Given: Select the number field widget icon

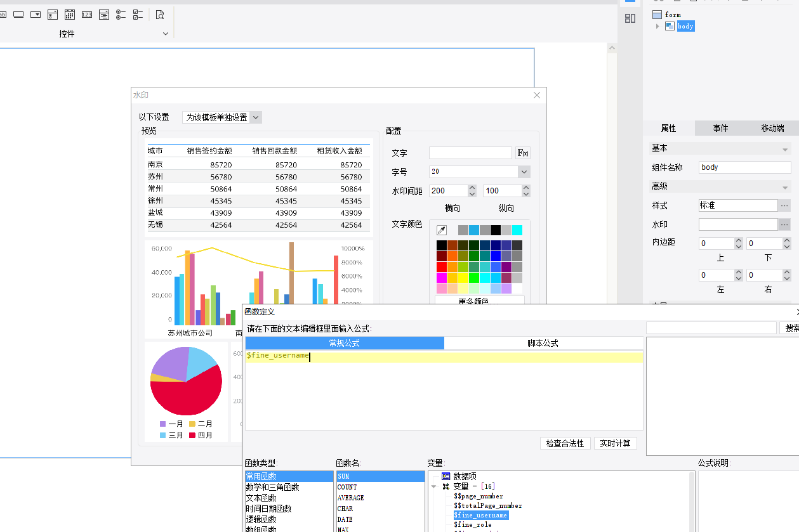Looking at the screenshot, I should coord(87,14).
